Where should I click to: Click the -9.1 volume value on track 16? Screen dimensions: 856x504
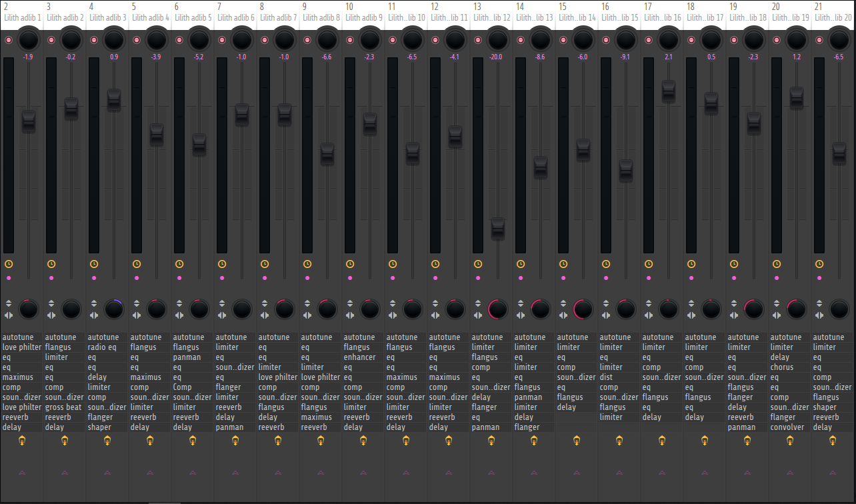(x=625, y=57)
